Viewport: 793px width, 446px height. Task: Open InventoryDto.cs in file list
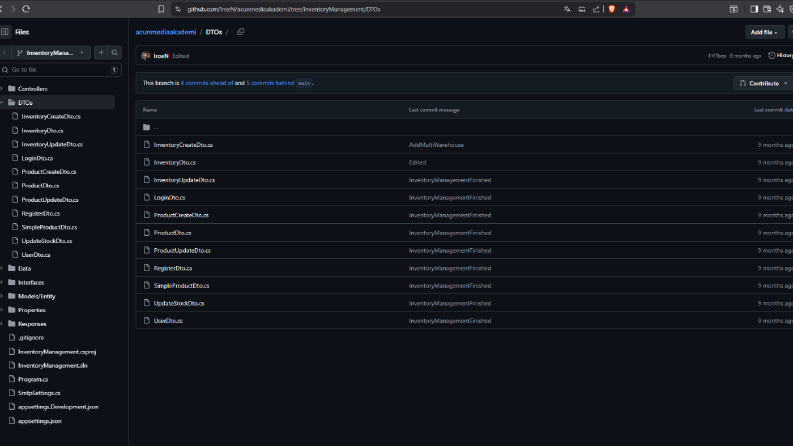pos(174,162)
